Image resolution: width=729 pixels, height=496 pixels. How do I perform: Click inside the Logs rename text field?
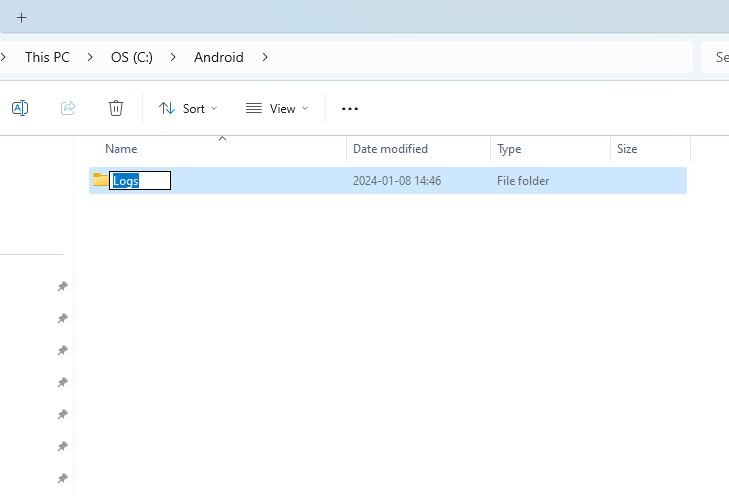140,181
